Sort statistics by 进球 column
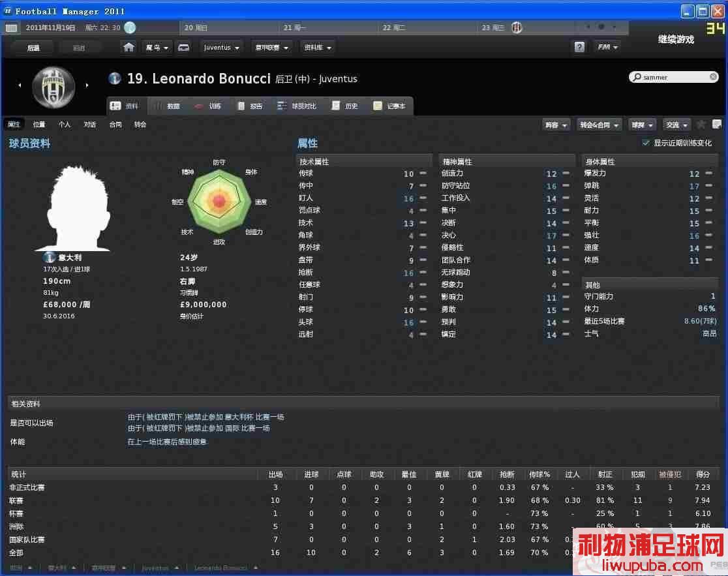The width and height of the screenshot is (728, 576). [311, 474]
